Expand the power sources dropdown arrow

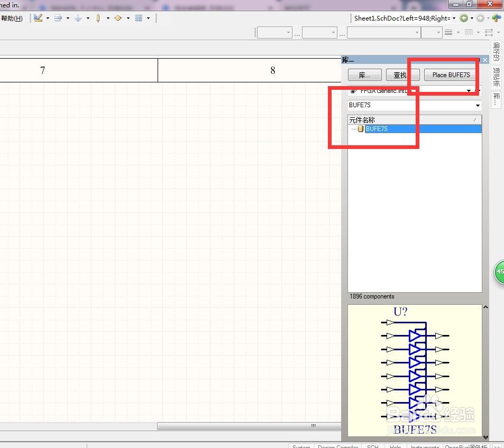(x=88, y=18)
